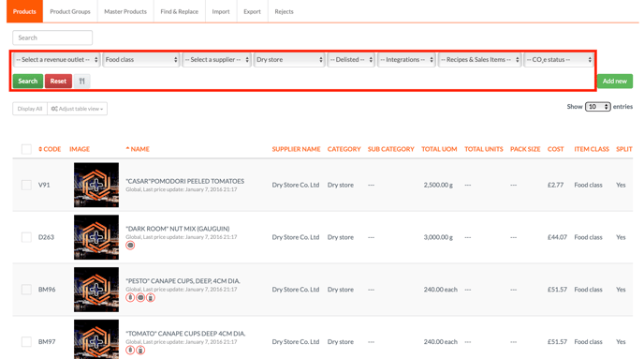
Task: Click the 3,000.00 g total UOM cell
Action: (438, 237)
